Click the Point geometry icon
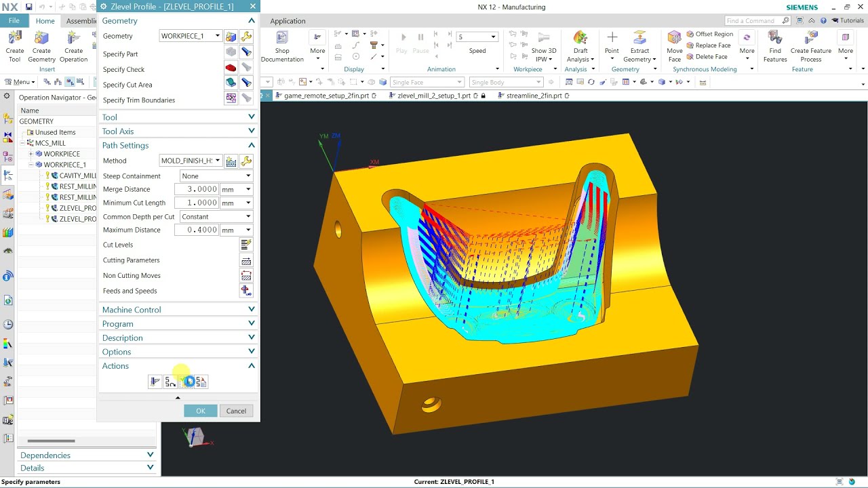 (612, 37)
